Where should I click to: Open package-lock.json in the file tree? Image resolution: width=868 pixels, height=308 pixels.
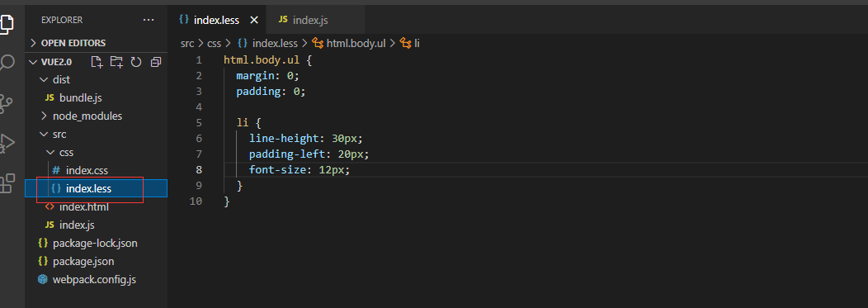pos(95,243)
